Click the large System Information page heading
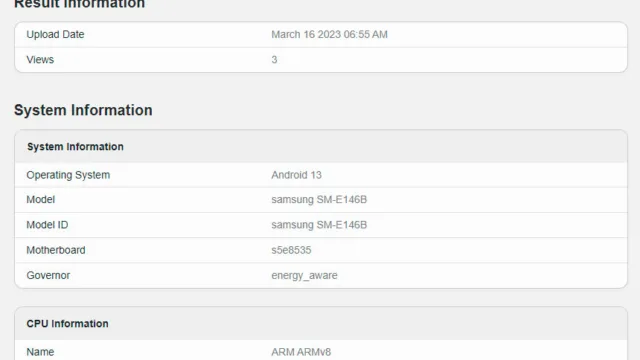Image resolution: width=640 pixels, height=360 pixels. pyautogui.click(x=83, y=110)
